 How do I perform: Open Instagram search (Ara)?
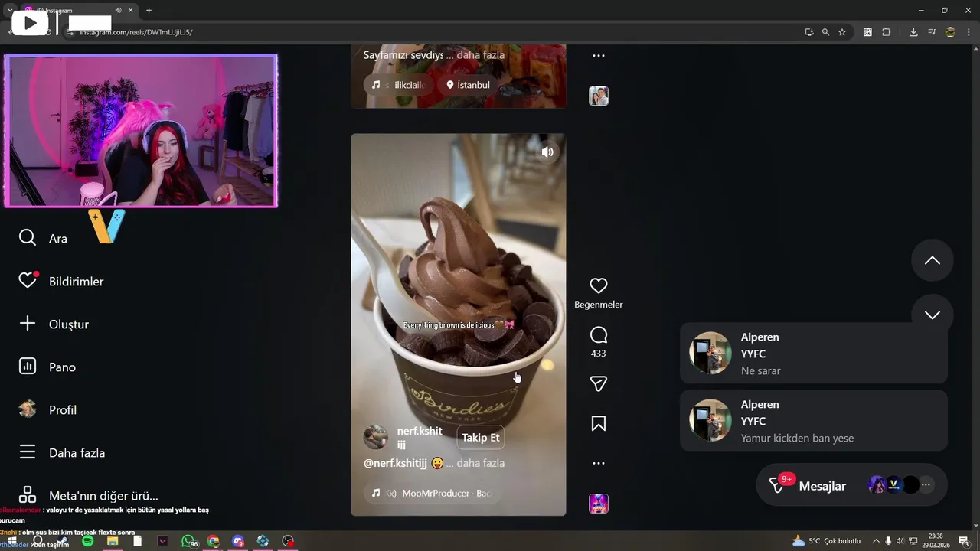point(43,238)
